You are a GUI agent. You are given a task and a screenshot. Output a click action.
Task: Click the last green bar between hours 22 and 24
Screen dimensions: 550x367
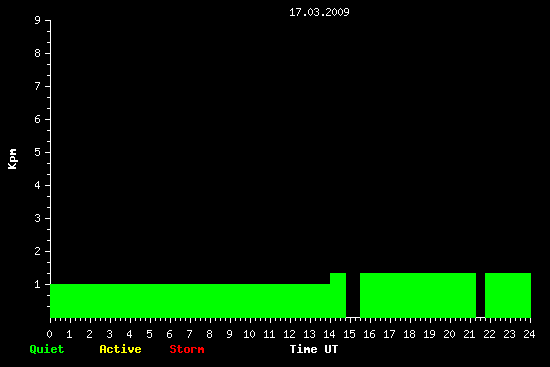[x=508, y=295]
